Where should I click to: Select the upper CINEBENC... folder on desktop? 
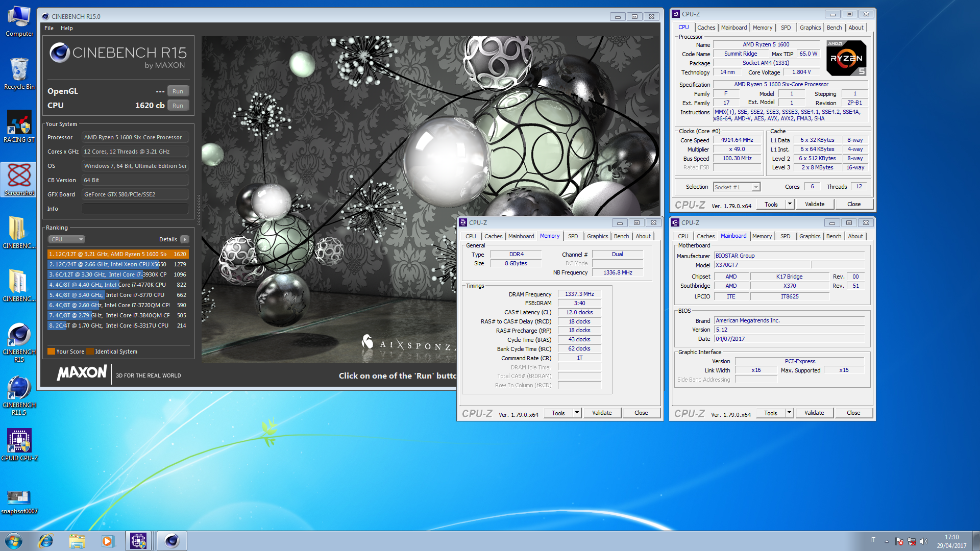(19, 232)
